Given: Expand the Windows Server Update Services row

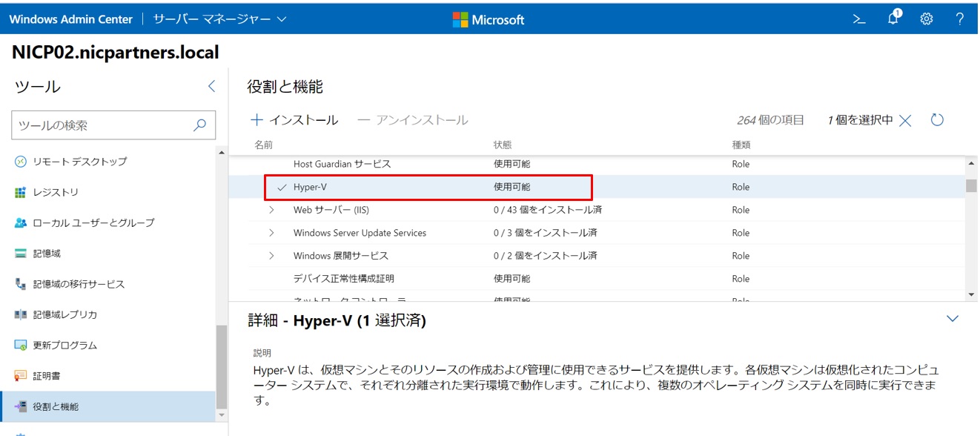Looking at the screenshot, I should 271,233.
